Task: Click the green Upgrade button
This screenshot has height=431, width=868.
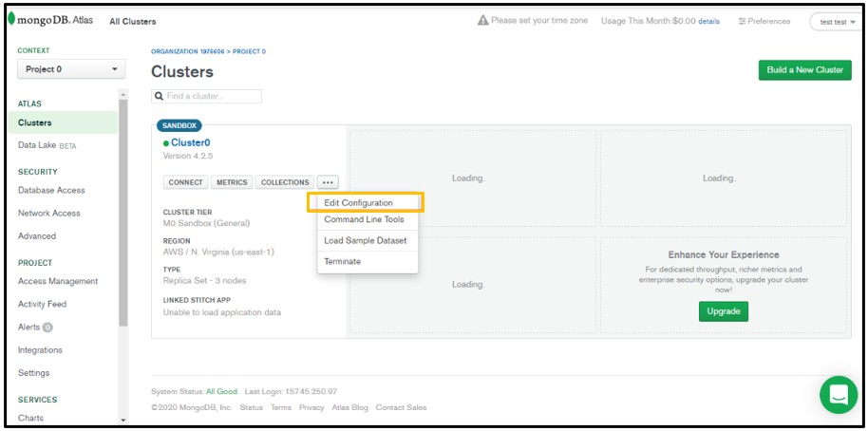Action: coord(723,311)
